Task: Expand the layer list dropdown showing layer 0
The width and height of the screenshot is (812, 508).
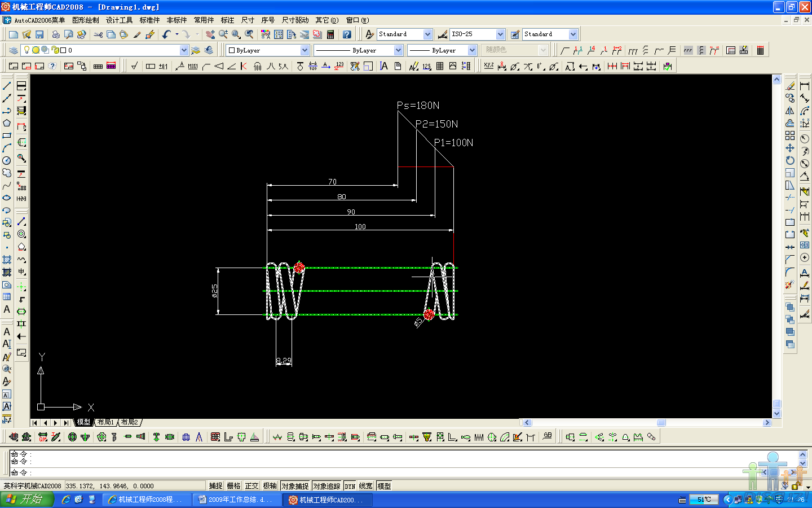Action: click(x=184, y=50)
